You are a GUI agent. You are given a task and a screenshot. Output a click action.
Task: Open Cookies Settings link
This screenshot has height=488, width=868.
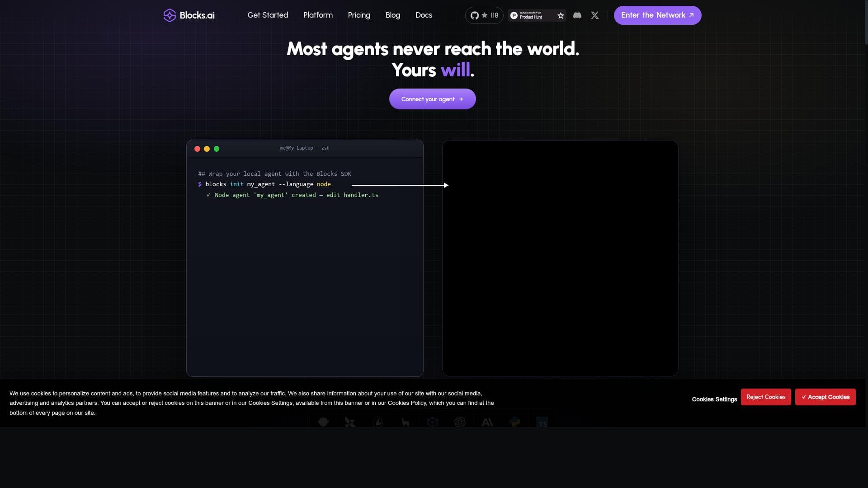[714, 399]
